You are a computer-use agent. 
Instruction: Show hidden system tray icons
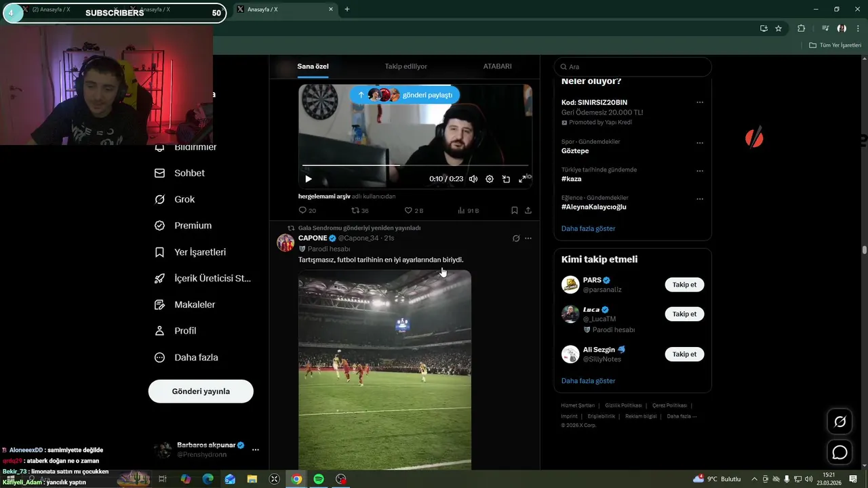coord(754,479)
